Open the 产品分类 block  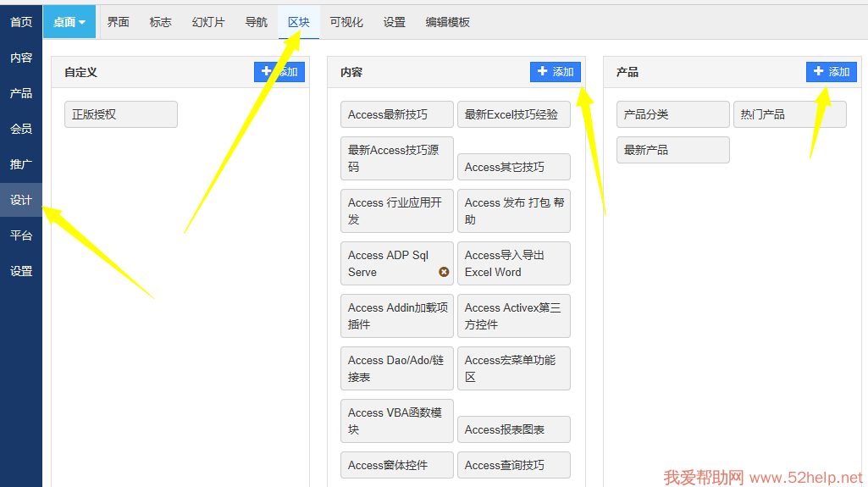coord(672,114)
